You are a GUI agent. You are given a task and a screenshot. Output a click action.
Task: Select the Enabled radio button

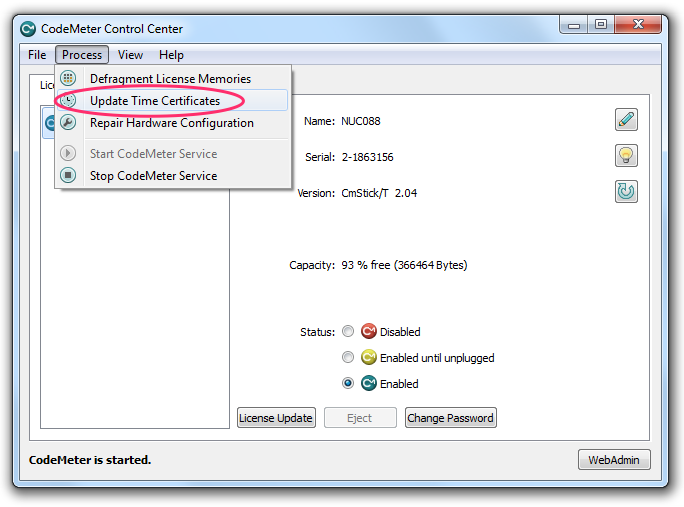pyautogui.click(x=348, y=384)
